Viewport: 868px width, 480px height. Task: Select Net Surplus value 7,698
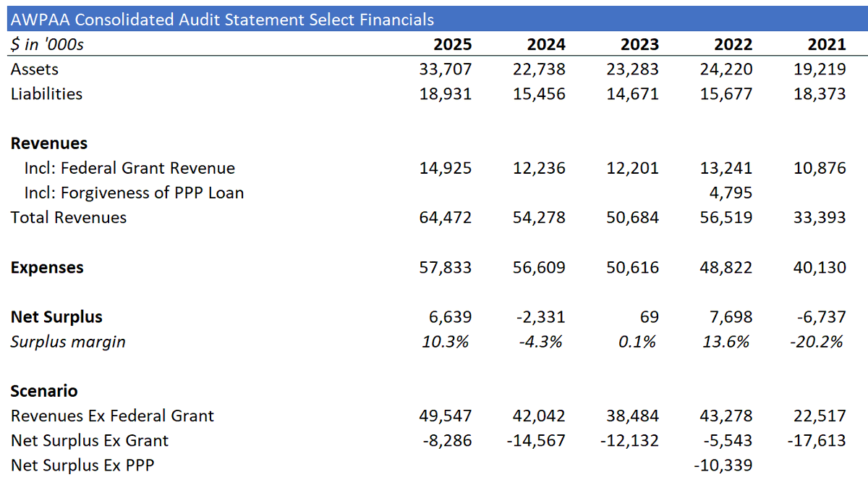point(731,317)
